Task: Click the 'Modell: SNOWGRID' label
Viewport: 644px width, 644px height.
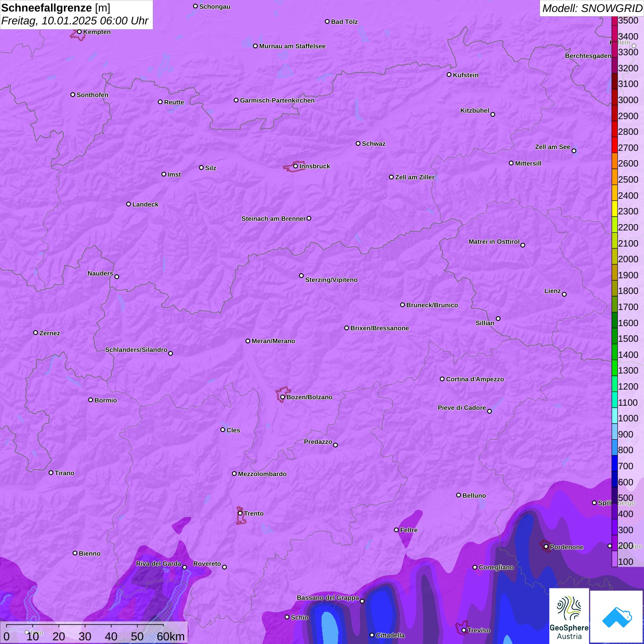Action: coord(592,8)
